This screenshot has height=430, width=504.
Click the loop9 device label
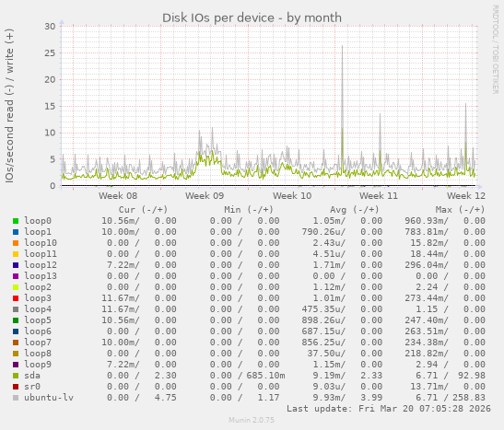[x=38, y=365]
